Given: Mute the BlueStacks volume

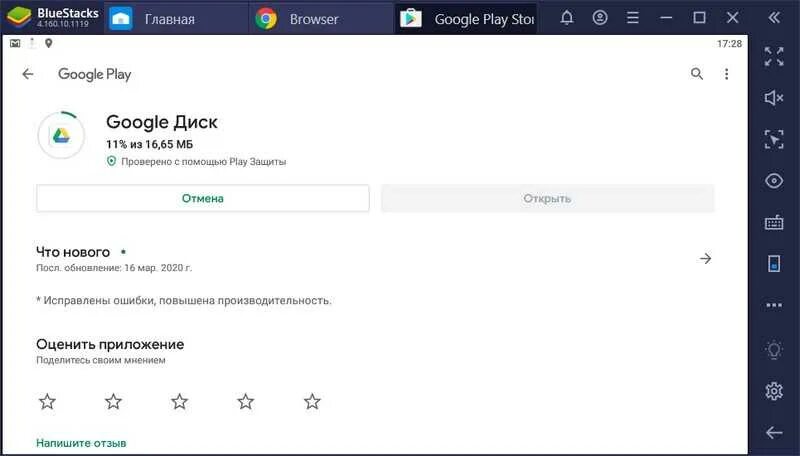Looking at the screenshot, I should 774,97.
